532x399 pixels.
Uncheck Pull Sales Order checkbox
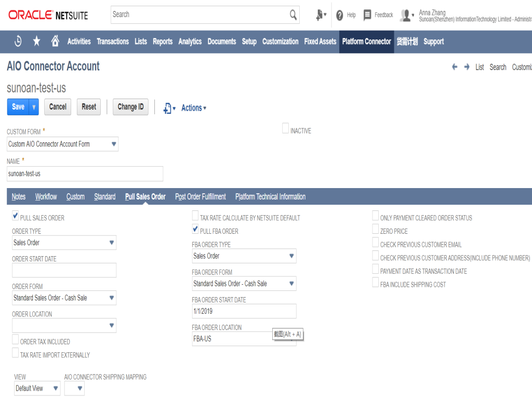[15, 216]
